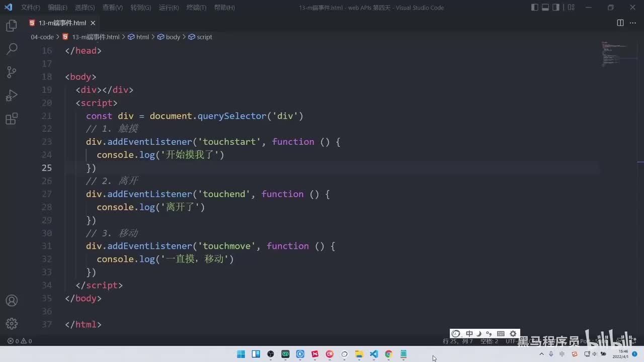The width and height of the screenshot is (644, 362).
Task: Close the 13-m端事件.html tab
Action: pos(93,23)
